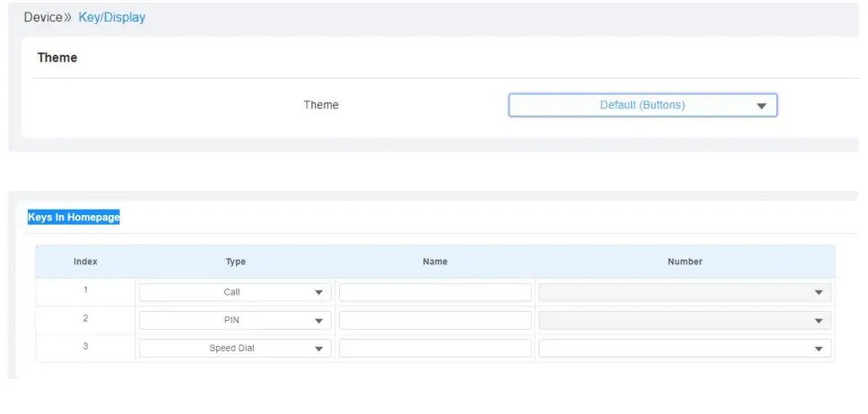Screen dimensions: 868x414
Task: Click the Theme dropdown arrow icon
Action: click(761, 106)
